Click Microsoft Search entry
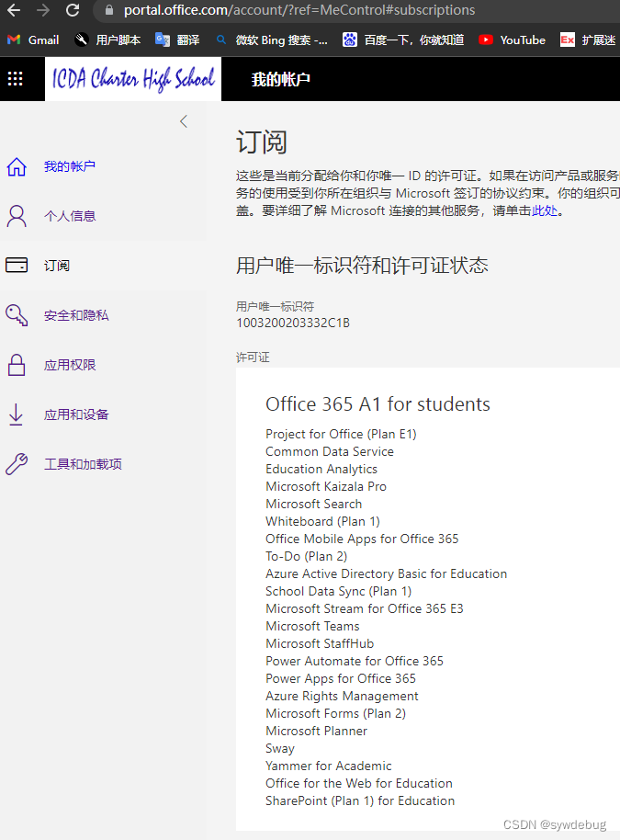Viewport: 620px width, 840px height. click(x=314, y=505)
